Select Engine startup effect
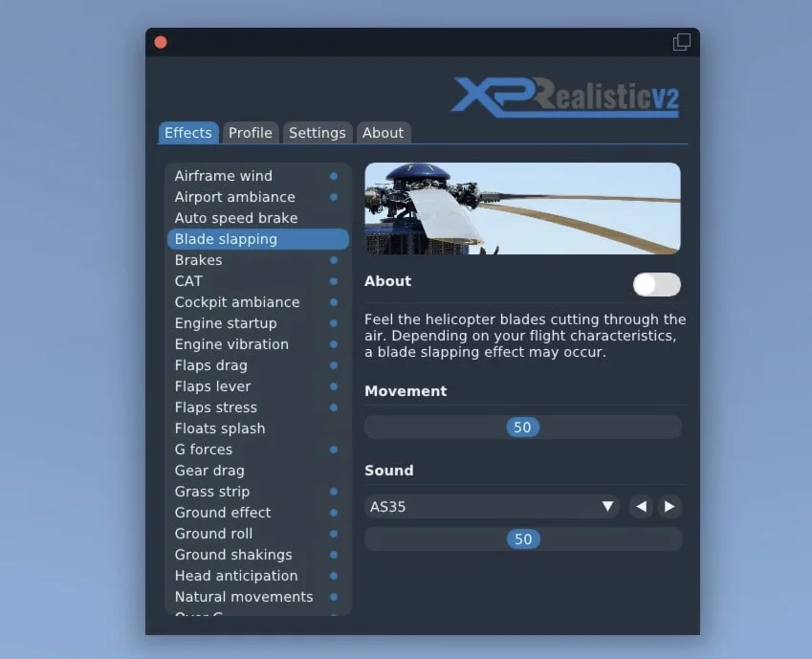The height and width of the screenshot is (659, 812). tap(258, 323)
